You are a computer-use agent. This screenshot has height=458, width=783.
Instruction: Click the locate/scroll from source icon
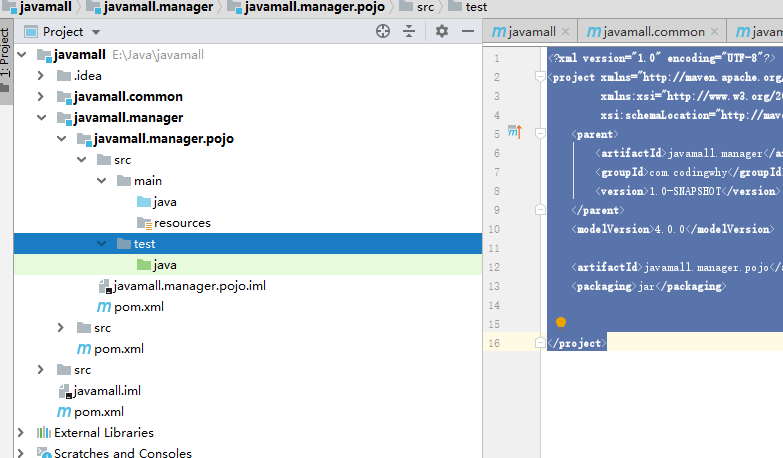(x=383, y=31)
